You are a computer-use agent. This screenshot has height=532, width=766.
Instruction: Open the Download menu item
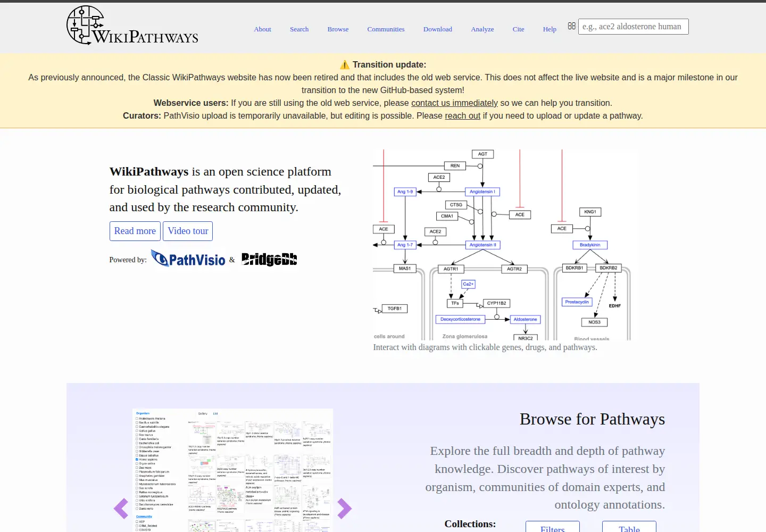[x=438, y=29]
